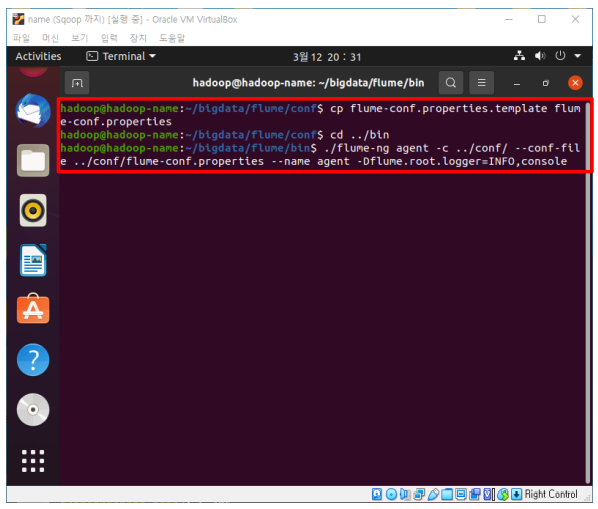Click the power icon in top bar
Viewport: 598px width, 509px height.
point(560,56)
